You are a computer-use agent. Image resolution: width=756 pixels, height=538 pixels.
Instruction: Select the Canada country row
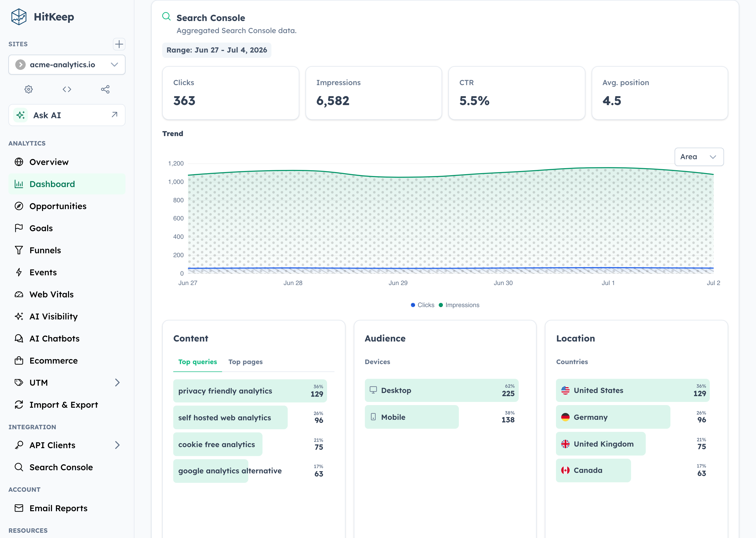coord(633,470)
